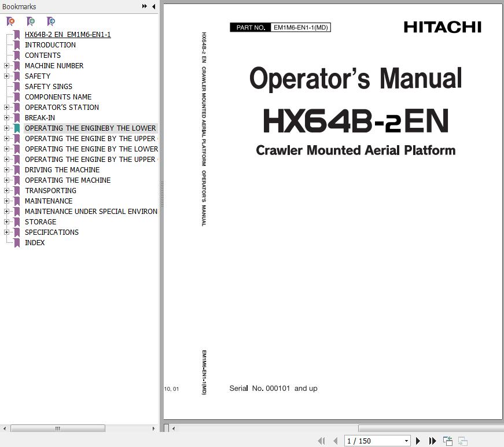
Task: Expand MAINTENANCE UNDER SPECIAL ENVIRON bookmark
Action: click(6, 211)
